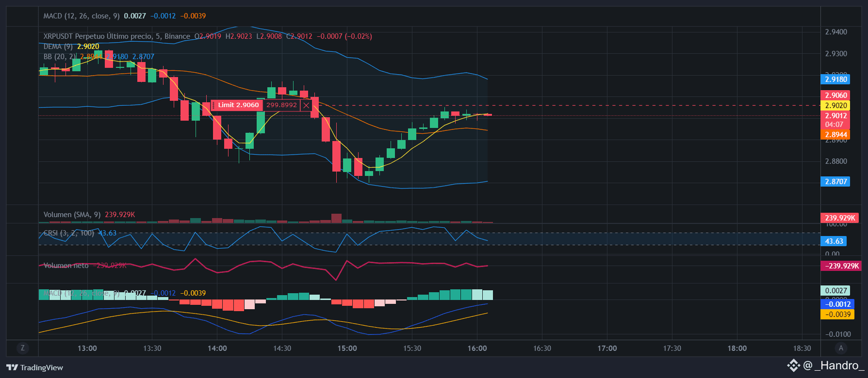Click the 2.9012 last price axis label
Image resolution: width=868 pixels, height=378 pixels.
click(x=835, y=116)
